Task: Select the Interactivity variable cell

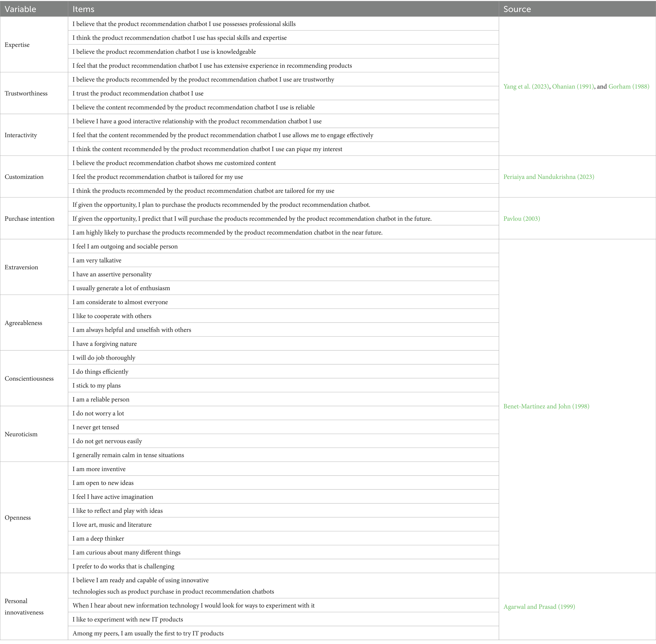Action: 34,135
